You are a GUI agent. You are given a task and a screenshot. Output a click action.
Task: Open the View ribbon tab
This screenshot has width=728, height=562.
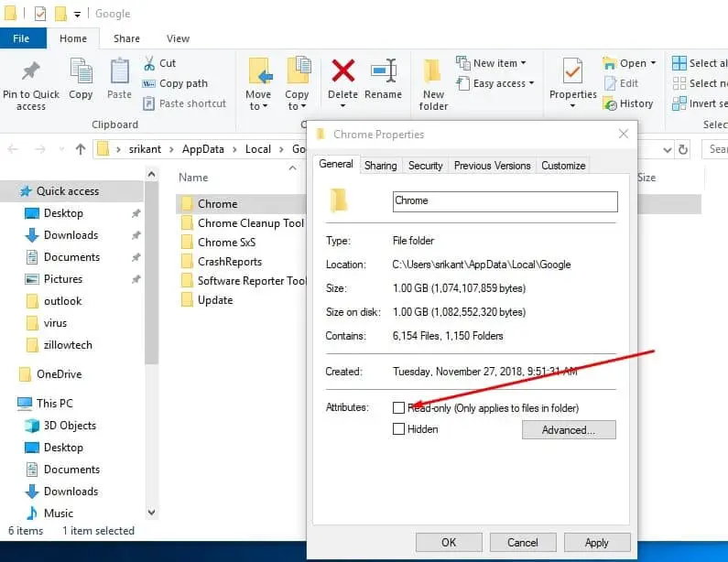tap(178, 38)
